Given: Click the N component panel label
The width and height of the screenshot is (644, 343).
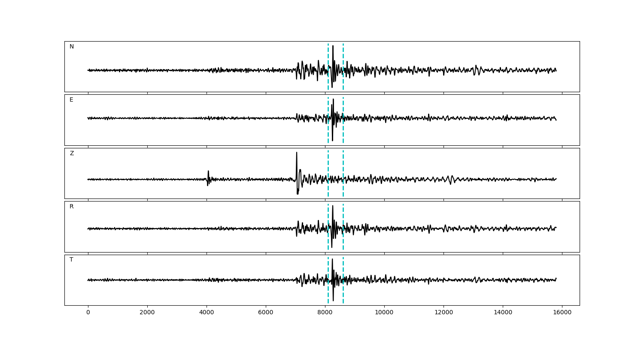Looking at the screenshot, I should pos(72,47).
